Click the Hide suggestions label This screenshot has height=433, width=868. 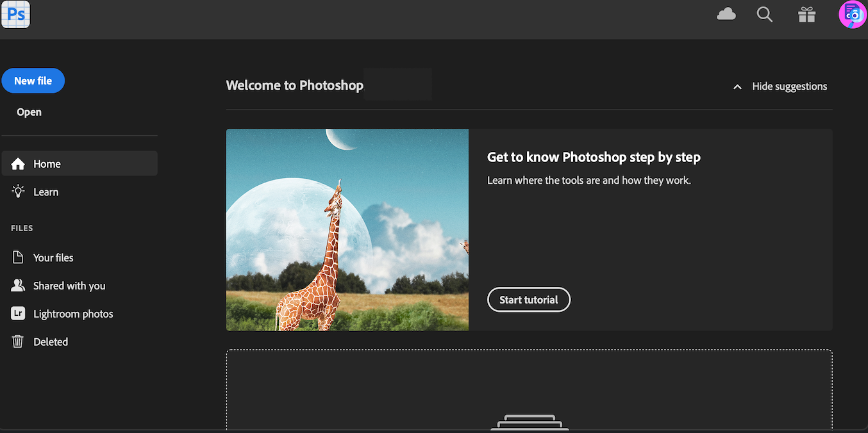(790, 86)
